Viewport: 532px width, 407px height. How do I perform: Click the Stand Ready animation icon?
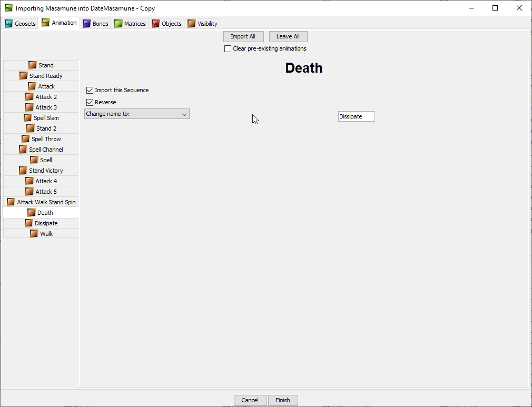23,76
